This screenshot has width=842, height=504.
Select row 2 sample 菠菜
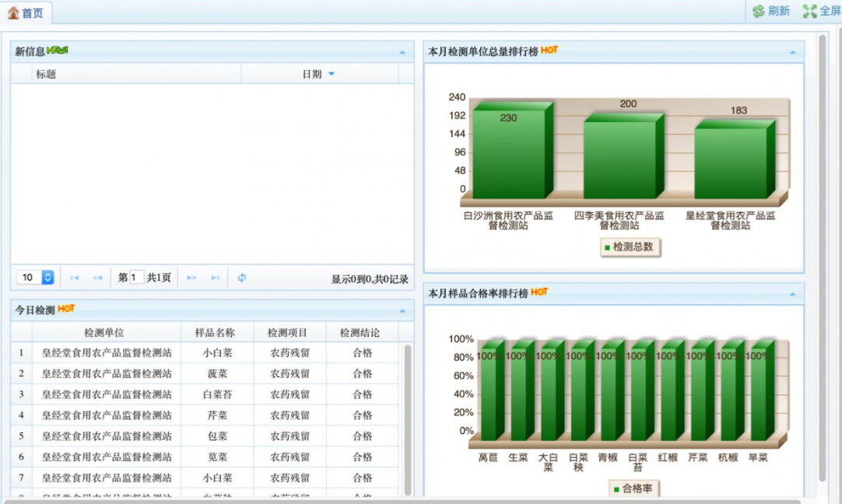click(217, 373)
